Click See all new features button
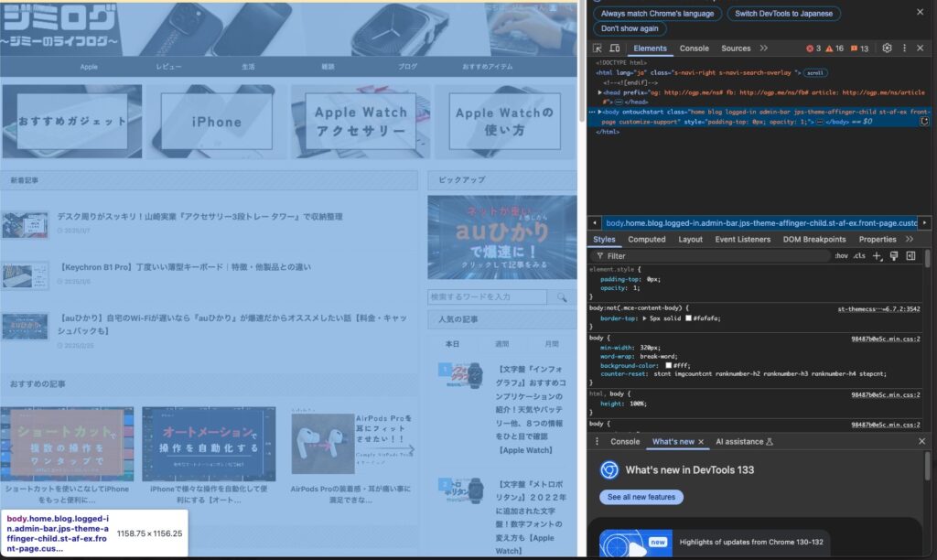937x560 pixels. [641, 497]
